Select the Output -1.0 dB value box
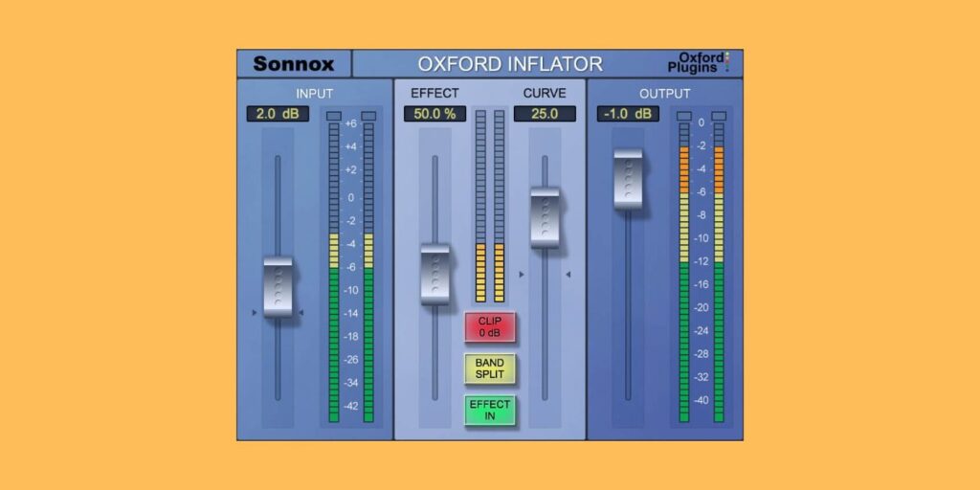 pyautogui.click(x=628, y=114)
